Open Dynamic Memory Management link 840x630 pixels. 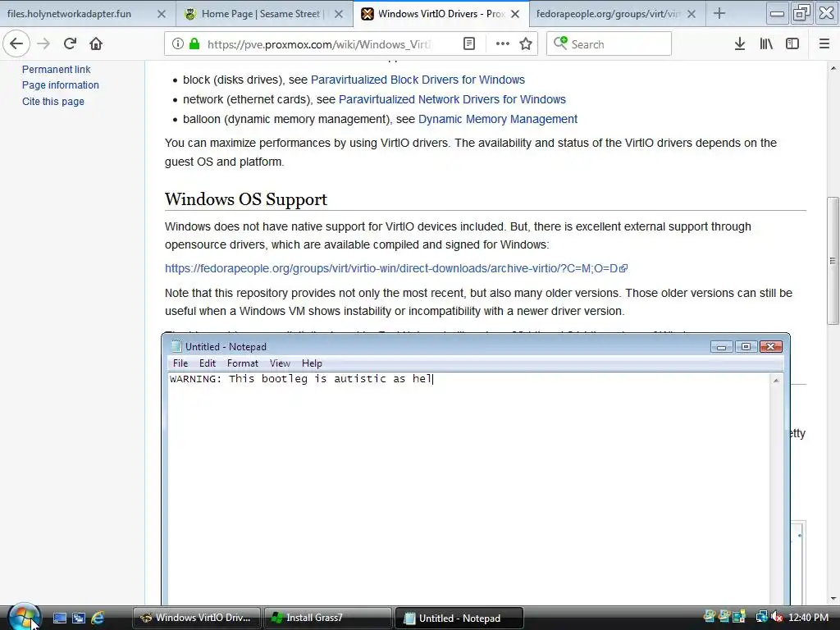[498, 119]
